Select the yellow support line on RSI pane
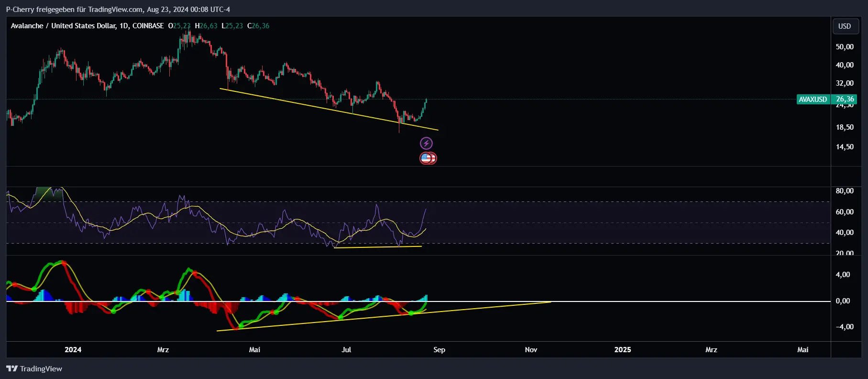 378,247
